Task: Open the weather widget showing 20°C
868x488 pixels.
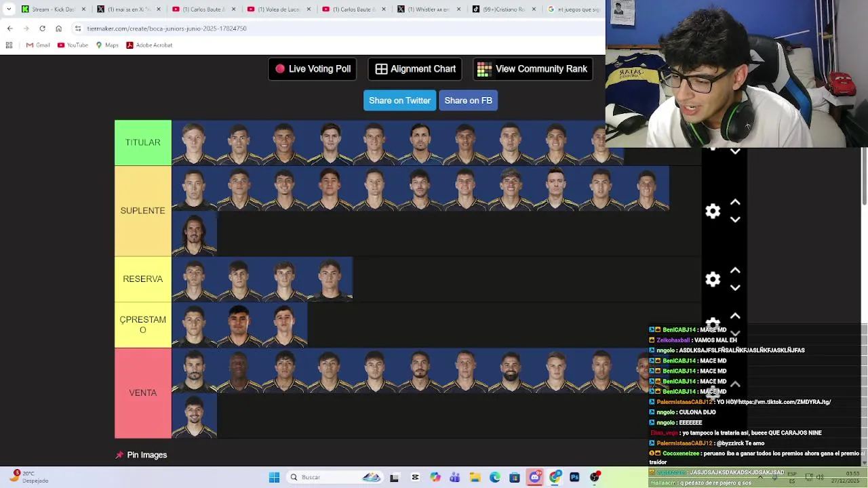Action: coord(29,477)
